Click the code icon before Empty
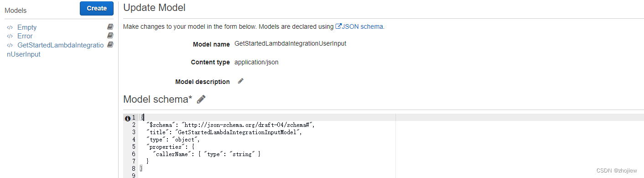 coord(10,27)
